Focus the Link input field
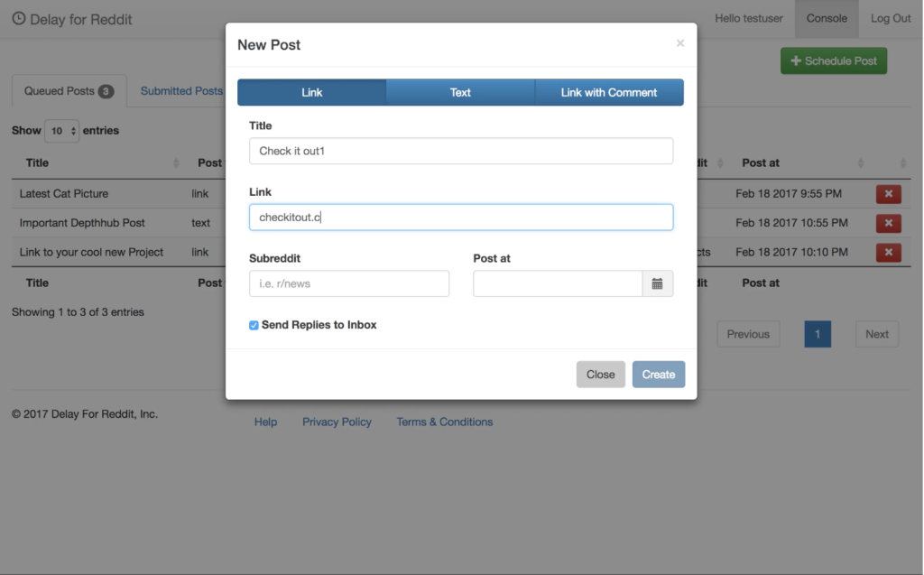This screenshot has height=575, width=924. pyautogui.click(x=461, y=218)
